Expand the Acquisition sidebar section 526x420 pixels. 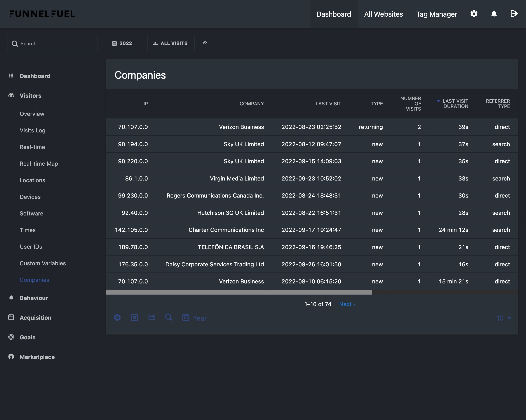tap(35, 318)
